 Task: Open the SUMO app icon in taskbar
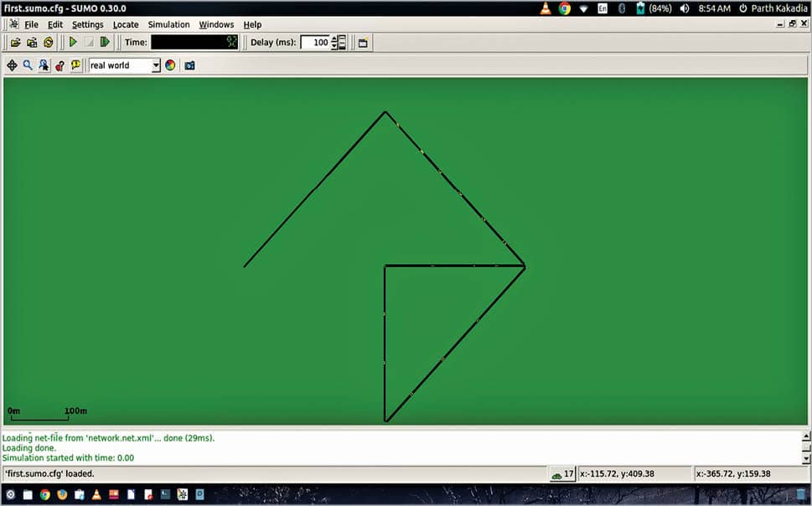coord(183,494)
